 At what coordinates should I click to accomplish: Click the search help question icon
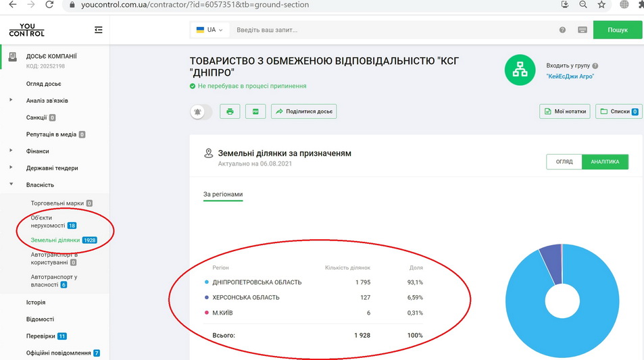click(562, 30)
